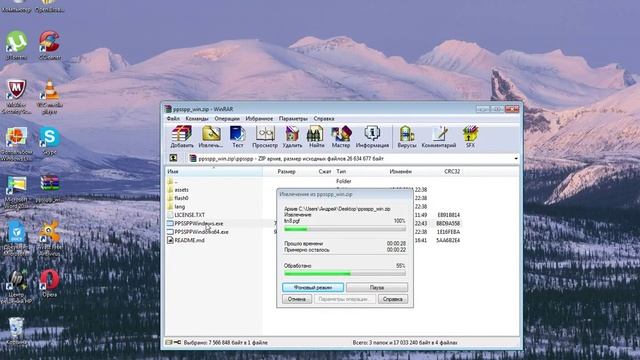
Task: Select the WinRAR archive file on desktop
Action: (50, 189)
